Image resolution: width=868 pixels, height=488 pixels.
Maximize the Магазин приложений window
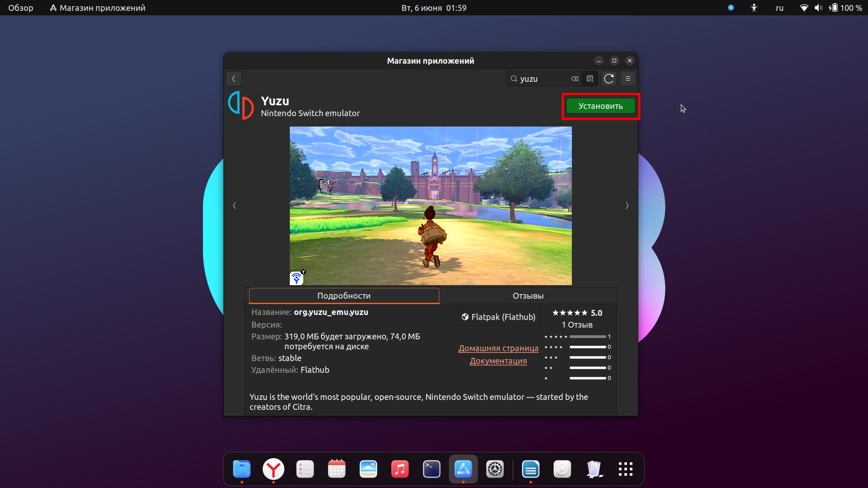(614, 61)
